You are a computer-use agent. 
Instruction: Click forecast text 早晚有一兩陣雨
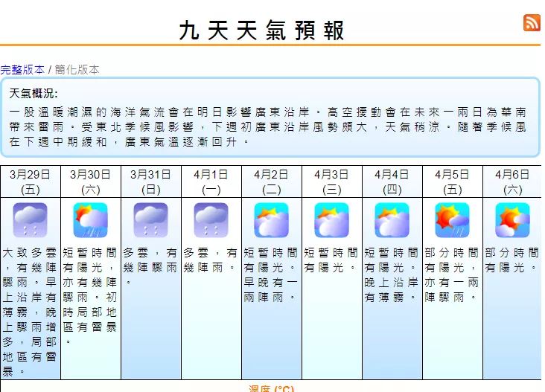tap(270, 290)
